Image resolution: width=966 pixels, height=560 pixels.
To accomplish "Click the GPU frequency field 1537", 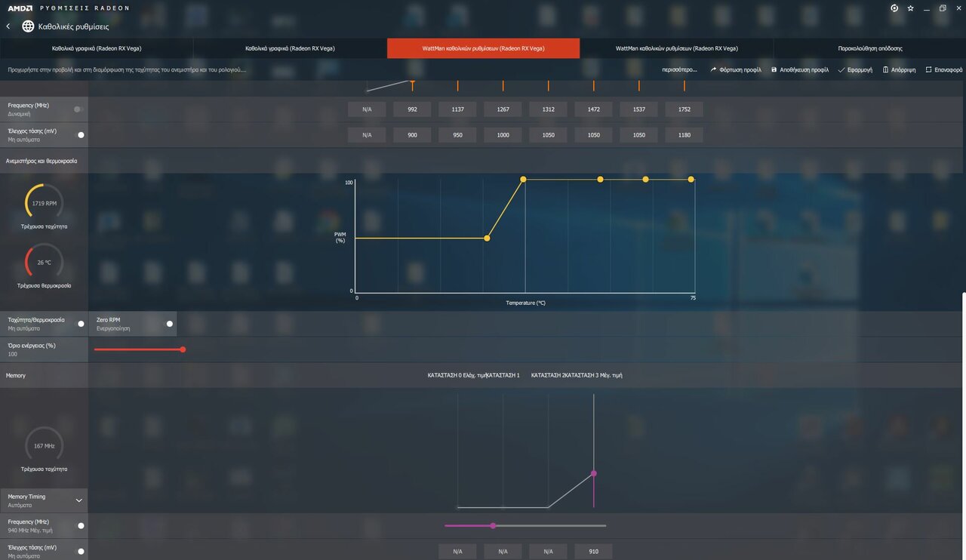I will click(x=638, y=109).
